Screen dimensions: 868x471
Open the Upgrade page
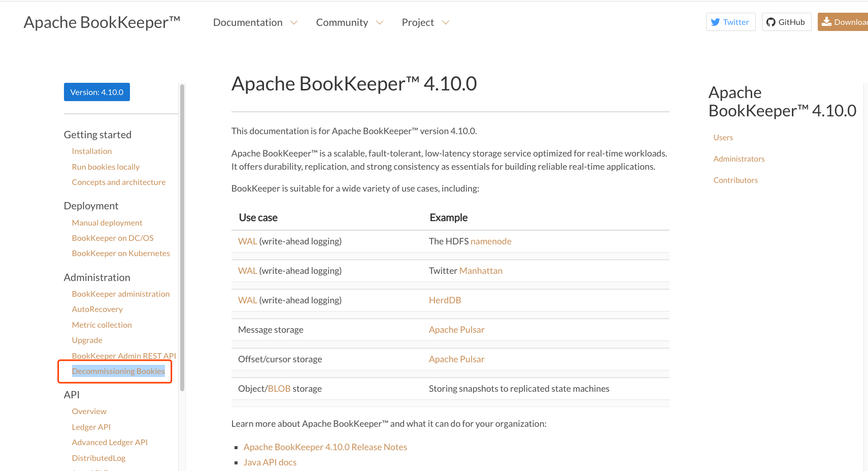tap(87, 340)
